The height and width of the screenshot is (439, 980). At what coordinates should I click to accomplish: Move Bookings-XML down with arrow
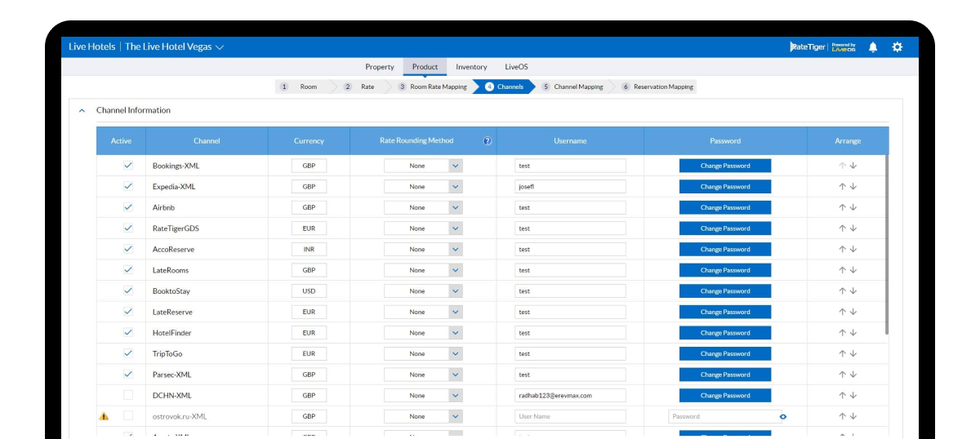[x=853, y=166]
